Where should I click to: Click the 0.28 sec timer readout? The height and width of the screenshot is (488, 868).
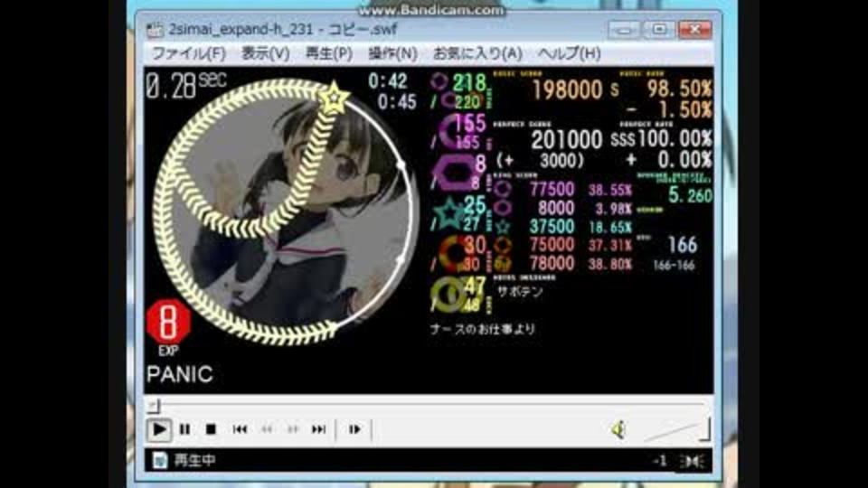click(x=186, y=86)
